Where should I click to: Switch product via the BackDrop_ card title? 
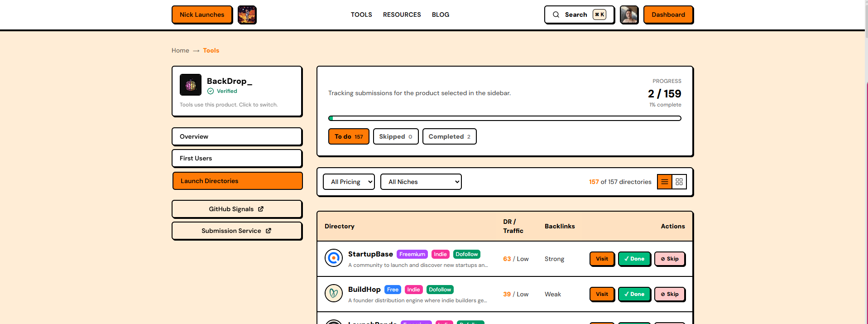coord(230,81)
